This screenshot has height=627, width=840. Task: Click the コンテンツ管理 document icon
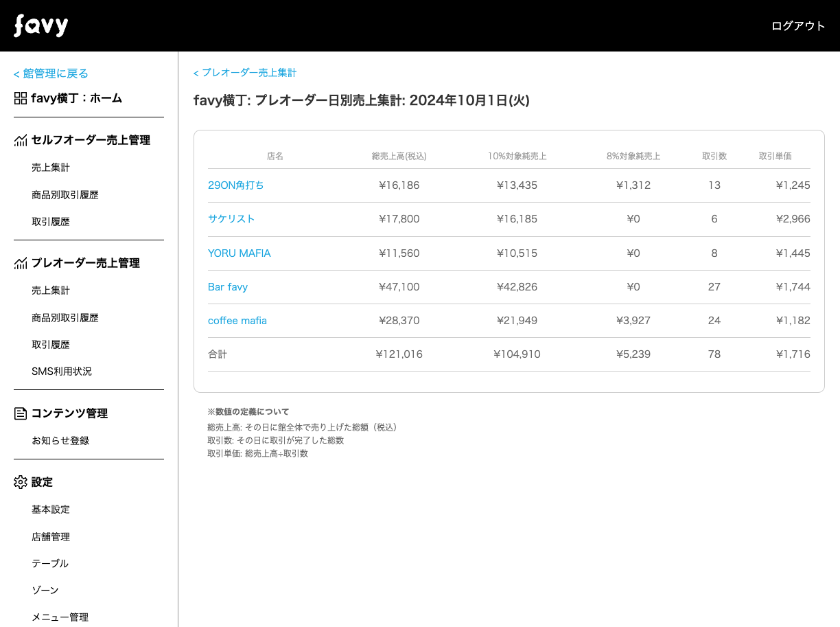pos(21,413)
